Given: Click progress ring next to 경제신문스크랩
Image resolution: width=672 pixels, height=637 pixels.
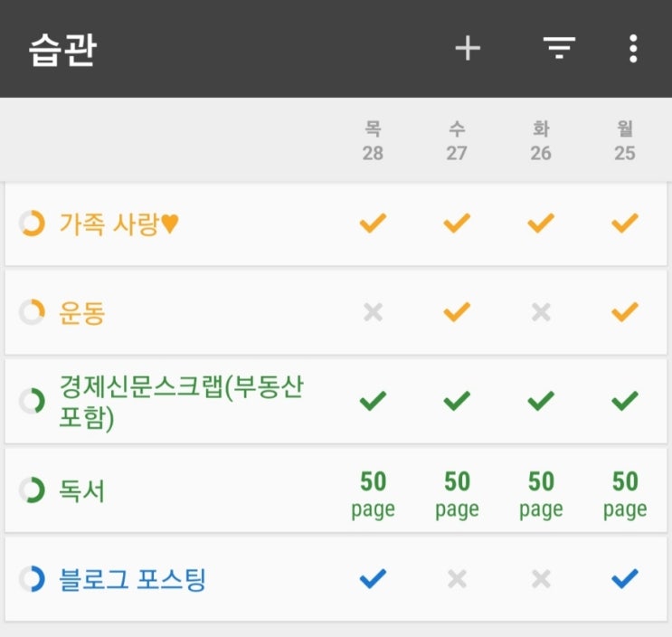Looking at the screenshot, I should coord(33,401).
